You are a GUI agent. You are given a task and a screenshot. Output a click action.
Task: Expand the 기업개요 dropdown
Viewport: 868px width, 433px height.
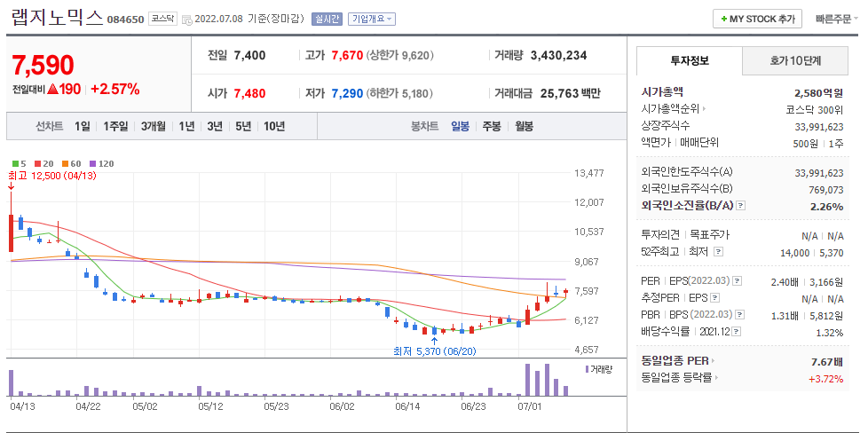point(372,20)
